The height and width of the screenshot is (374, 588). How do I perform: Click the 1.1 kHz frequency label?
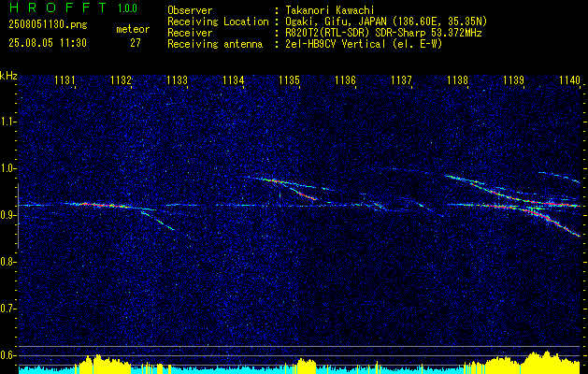click(x=7, y=122)
